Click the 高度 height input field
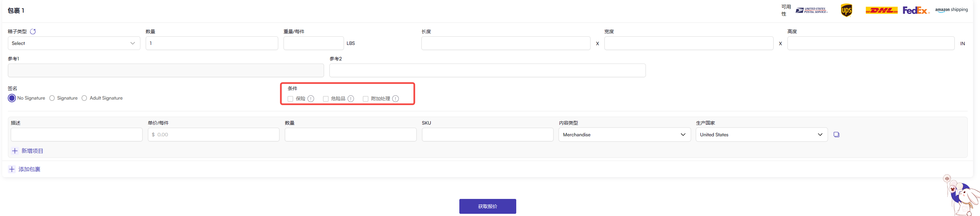The height and width of the screenshot is (216, 980). [x=871, y=43]
